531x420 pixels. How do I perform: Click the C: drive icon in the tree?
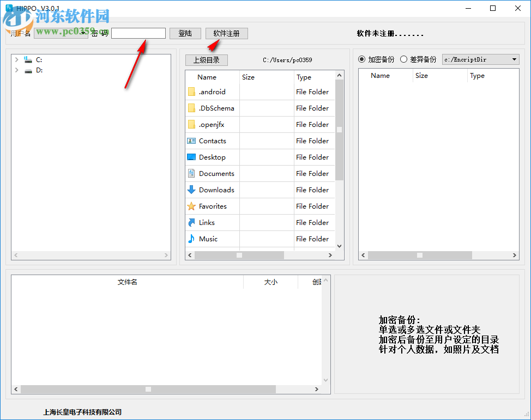[29, 59]
